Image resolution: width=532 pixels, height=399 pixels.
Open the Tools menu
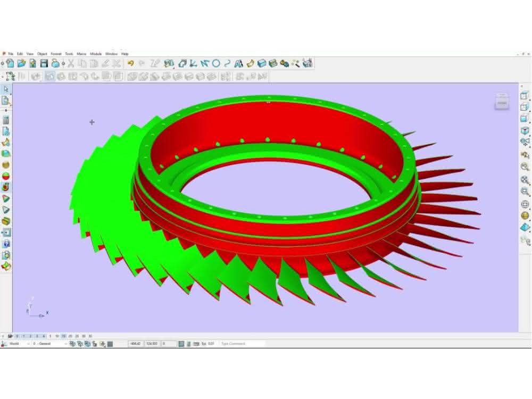coord(69,54)
